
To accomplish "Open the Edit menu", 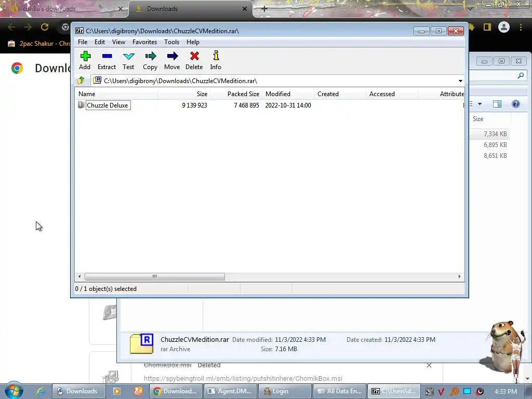I will click(100, 42).
